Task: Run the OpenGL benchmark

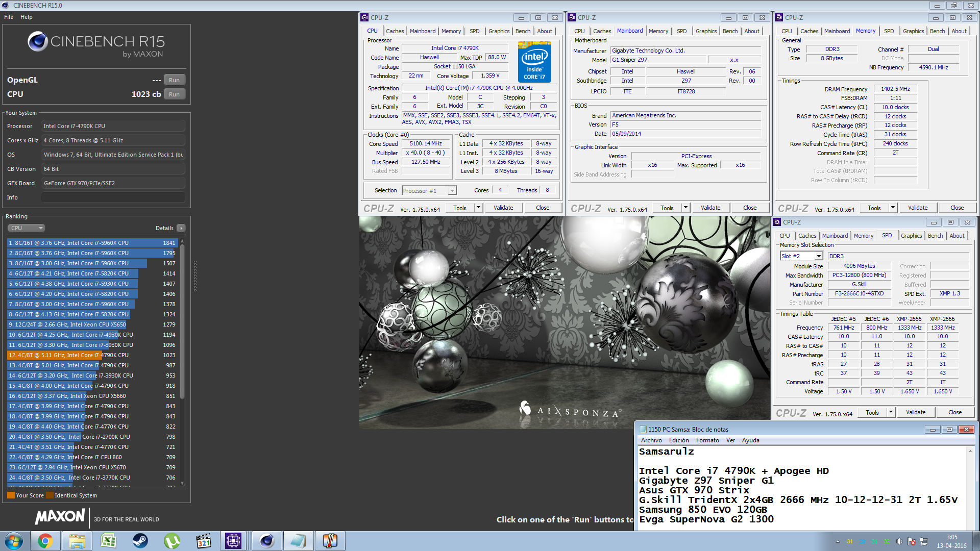Action: [174, 80]
